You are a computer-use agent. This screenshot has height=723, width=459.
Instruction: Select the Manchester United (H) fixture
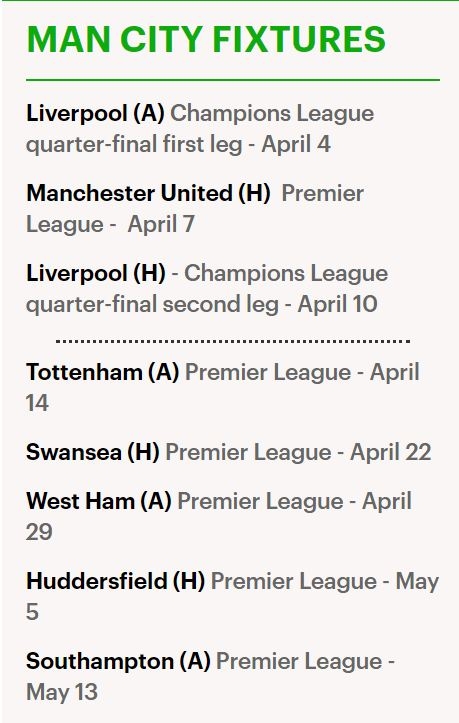(149, 193)
